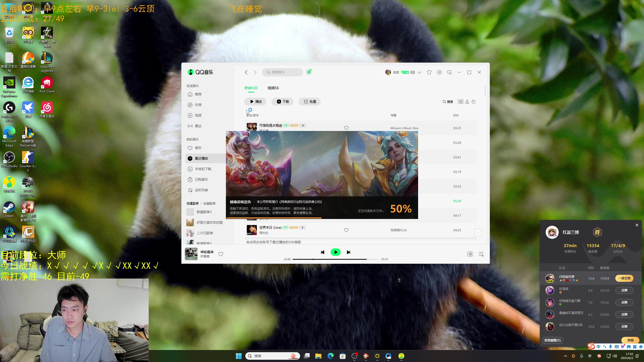Click 点赞 for teammate 最美的不是阴雨天
Image resolution: width=644 pixels, height=362 pixels.
click(624, 314)
